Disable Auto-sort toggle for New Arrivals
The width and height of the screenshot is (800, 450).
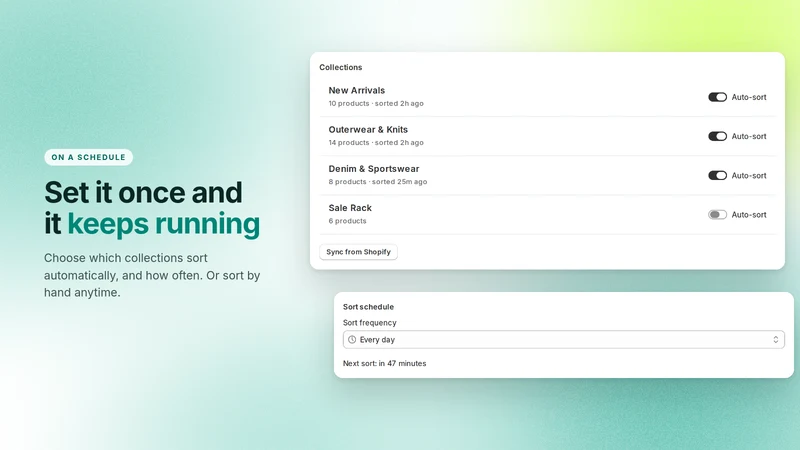[x=717, y=97]
